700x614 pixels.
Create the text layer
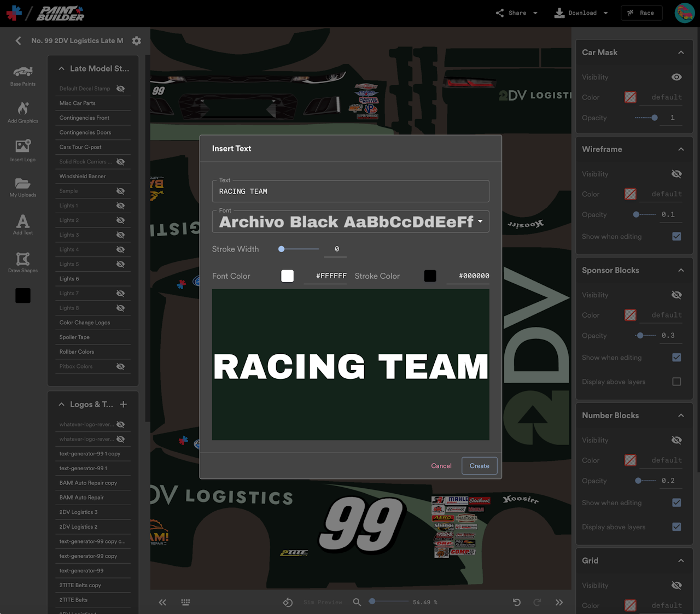(480, 466)
